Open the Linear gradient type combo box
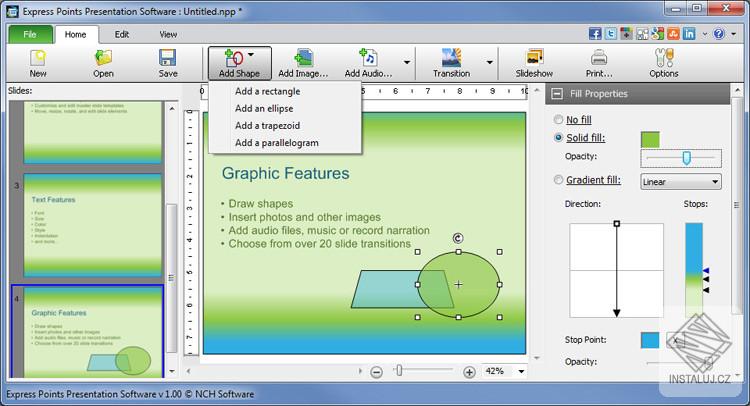The width and height of the screenshot is (750, 406). point(681,182)
